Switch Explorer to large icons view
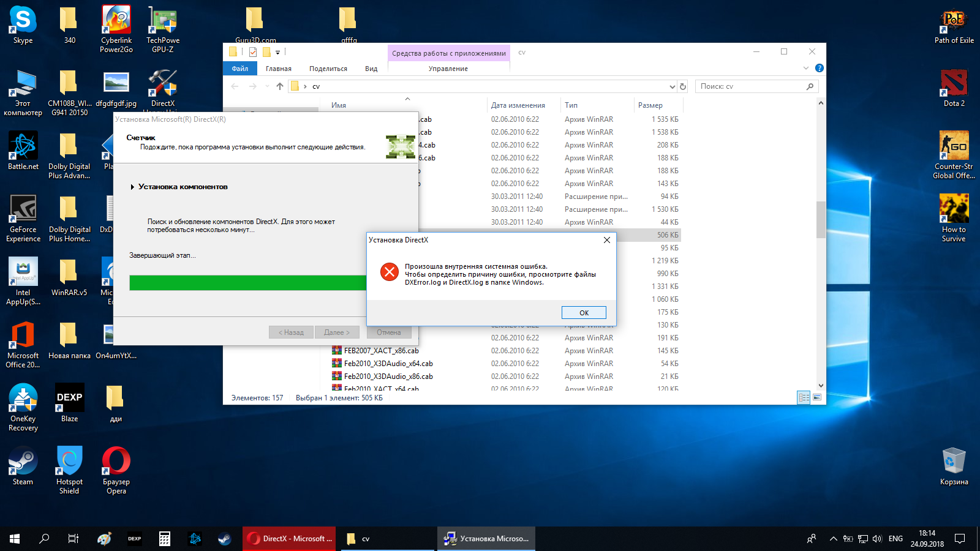This screenshot has height=551, width=980. pyautogui.click(x=817, y=397)
